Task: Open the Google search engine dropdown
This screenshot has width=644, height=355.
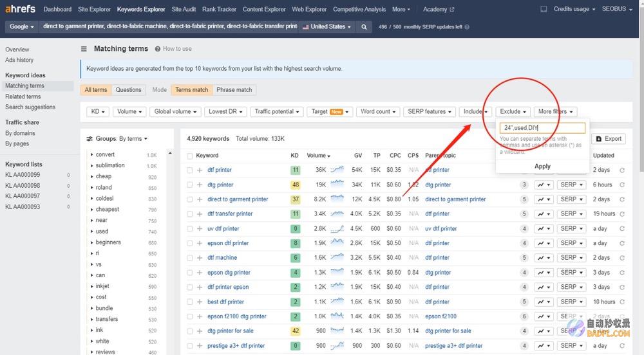Action: tap(21, 26)
